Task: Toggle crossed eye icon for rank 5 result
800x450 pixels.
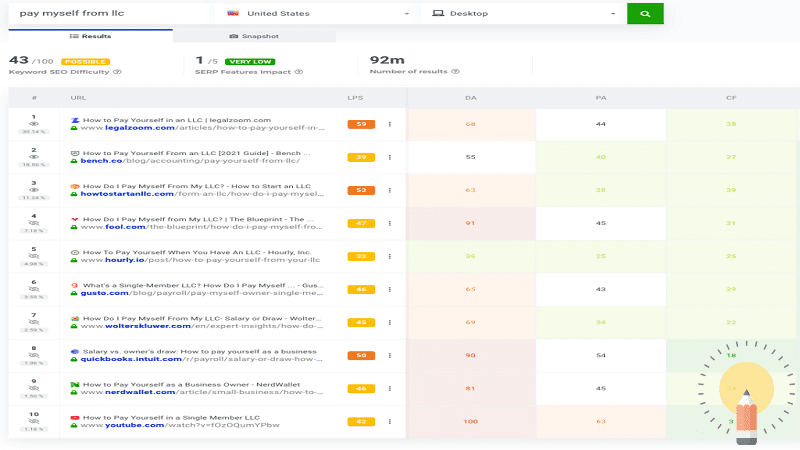Action: point(34,256)
